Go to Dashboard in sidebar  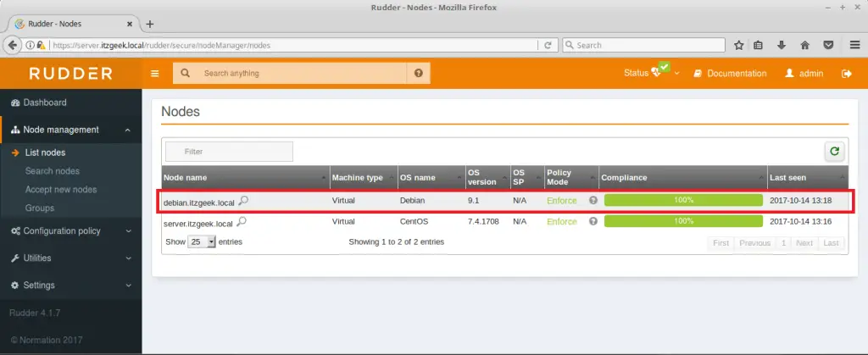(44, 103)
